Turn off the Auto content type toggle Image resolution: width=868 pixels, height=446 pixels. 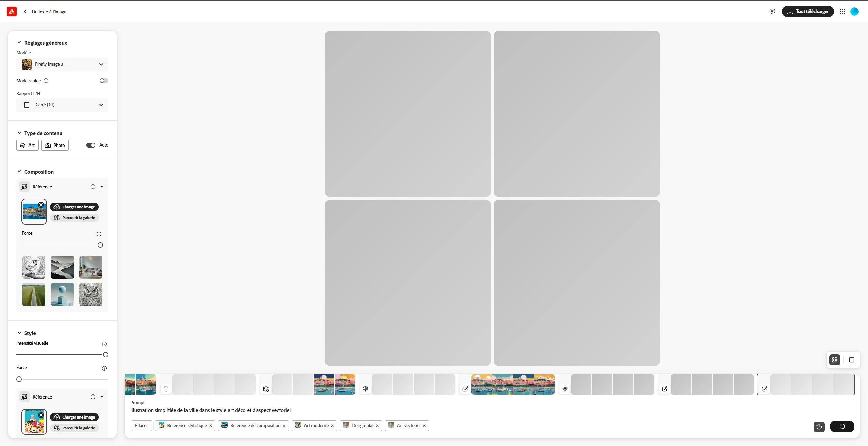pyautogui.click(x=91, y=145)
